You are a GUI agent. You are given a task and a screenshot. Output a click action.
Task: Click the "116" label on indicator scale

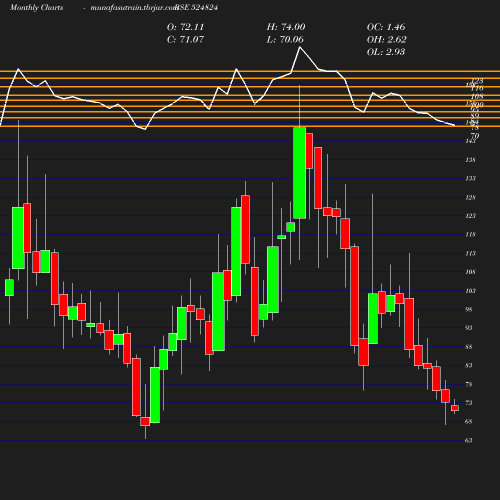tap(477, 88)
